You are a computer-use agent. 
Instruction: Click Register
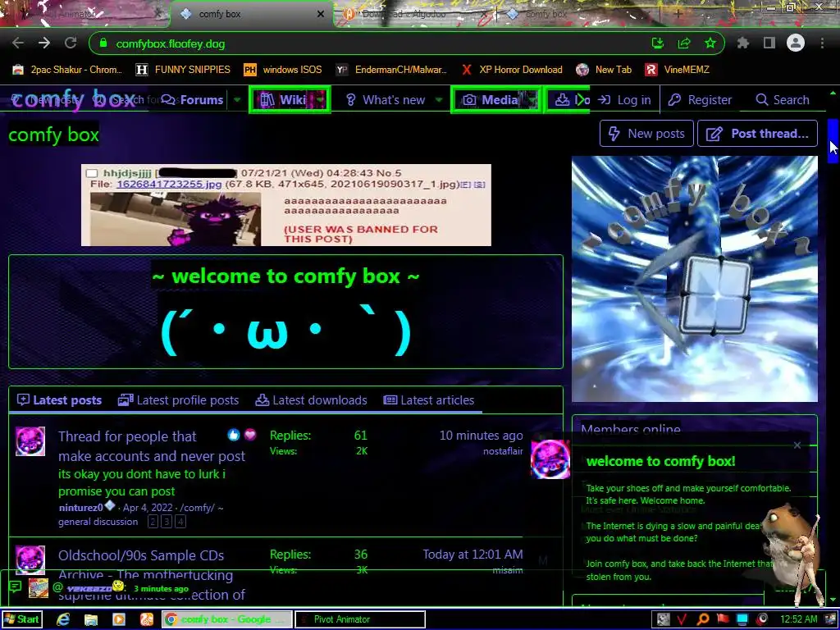pos(701,99)
